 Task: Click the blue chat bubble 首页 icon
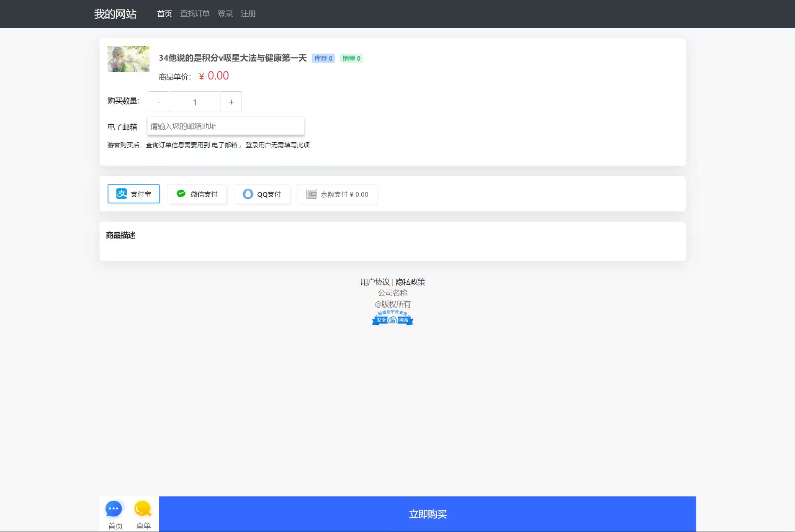pyautogui.click(x=114, y=509)
